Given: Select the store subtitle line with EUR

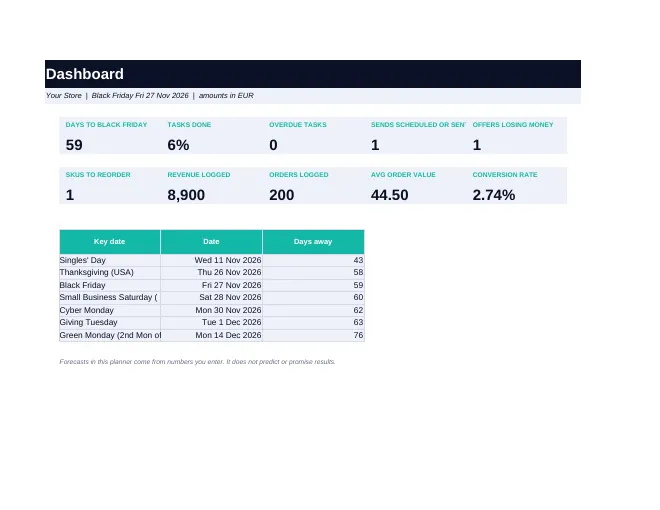Looking at the screenshot, I should pyautogui.click(x=149, y=96).
